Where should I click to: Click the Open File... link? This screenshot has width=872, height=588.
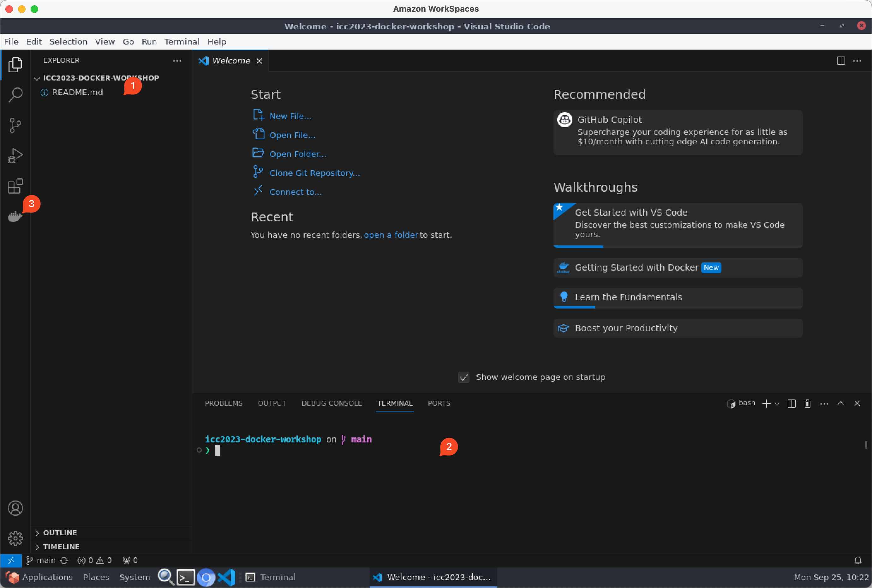coord(292,135)
